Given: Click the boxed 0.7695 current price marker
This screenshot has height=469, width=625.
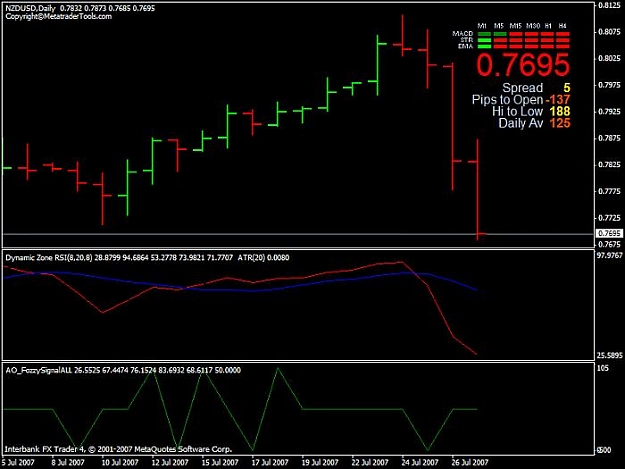Looking at the screenshot, I should [609, 233].
